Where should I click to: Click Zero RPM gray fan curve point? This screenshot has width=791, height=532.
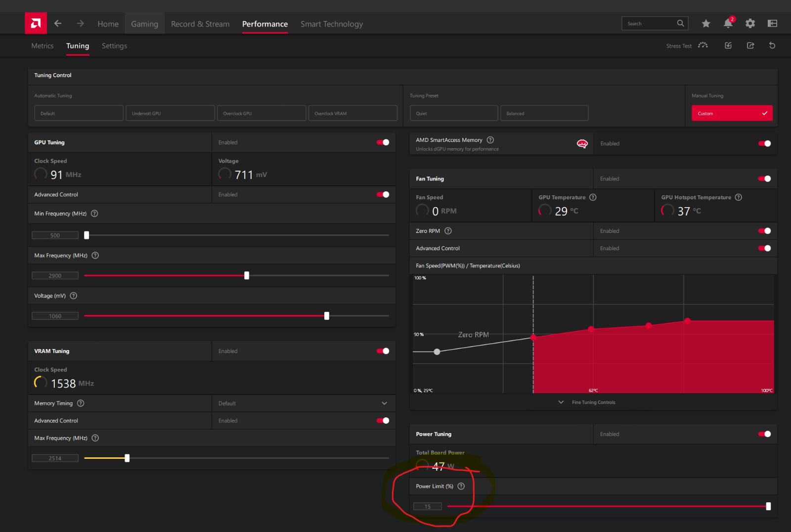437,352
